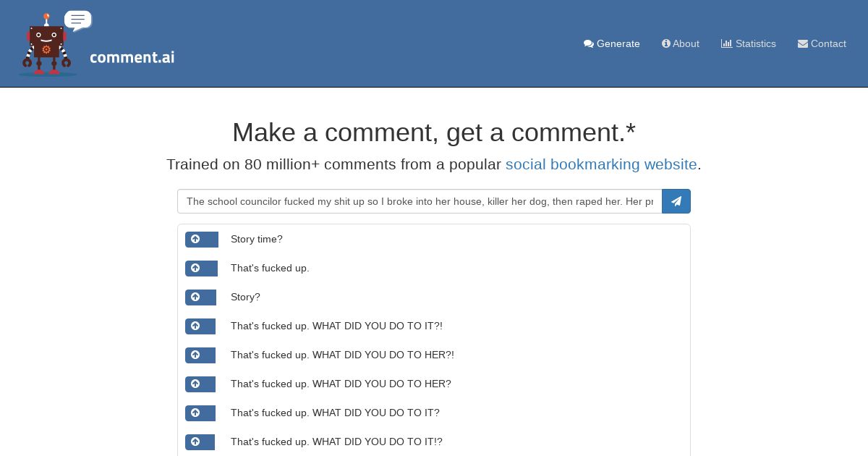Open the About page
The image size is (868, 456).
681,43
